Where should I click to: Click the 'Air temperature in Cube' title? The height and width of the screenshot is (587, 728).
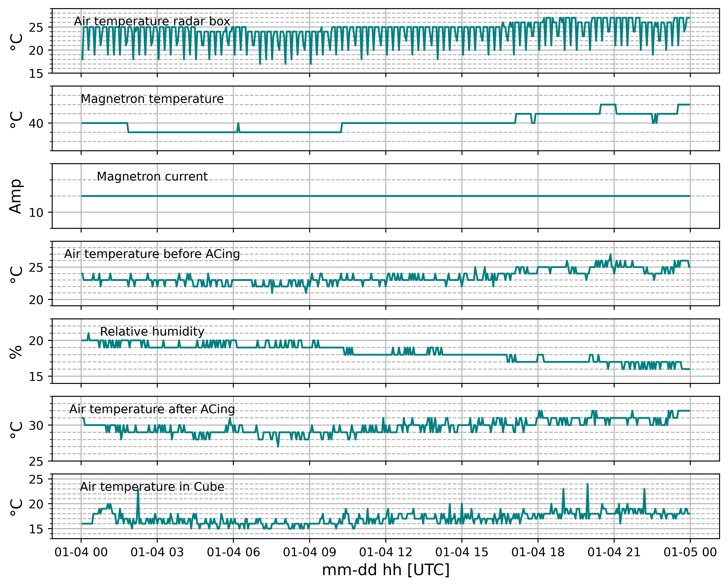pyautogui.click(x=152, y=486)
